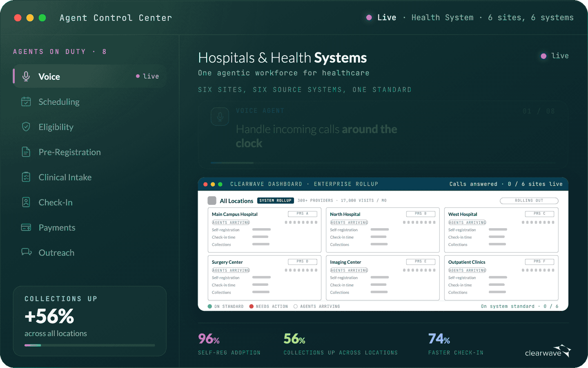Screen dimensions: 588x368
Task: Click "Collections" in the Outpatient Clinics card
Action: [458, 292]
